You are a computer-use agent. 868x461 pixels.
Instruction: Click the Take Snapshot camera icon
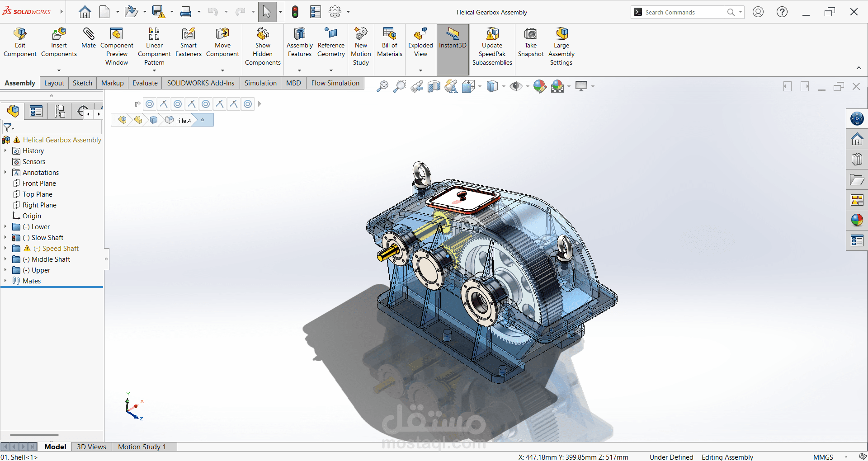tap(531, 34)
